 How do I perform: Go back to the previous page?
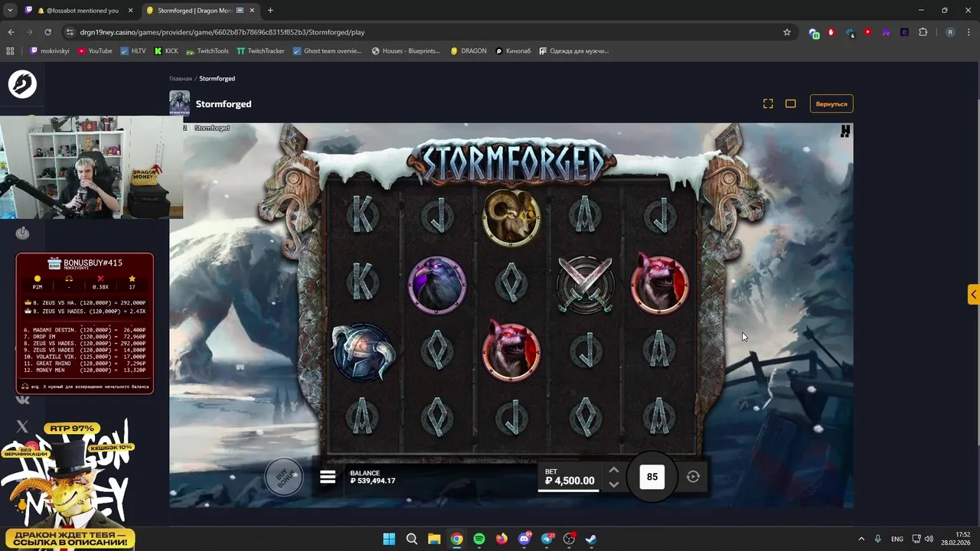click(x=11, y=32)
